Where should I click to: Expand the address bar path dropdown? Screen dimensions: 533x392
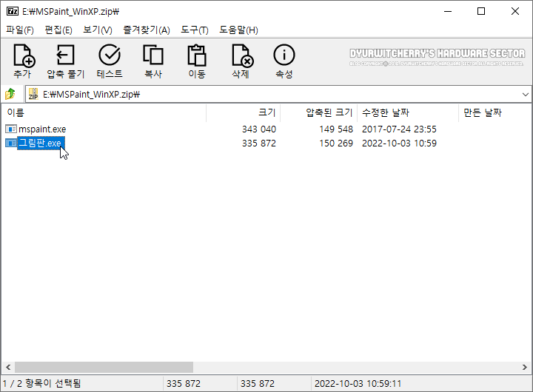click(x=525, y=95)
